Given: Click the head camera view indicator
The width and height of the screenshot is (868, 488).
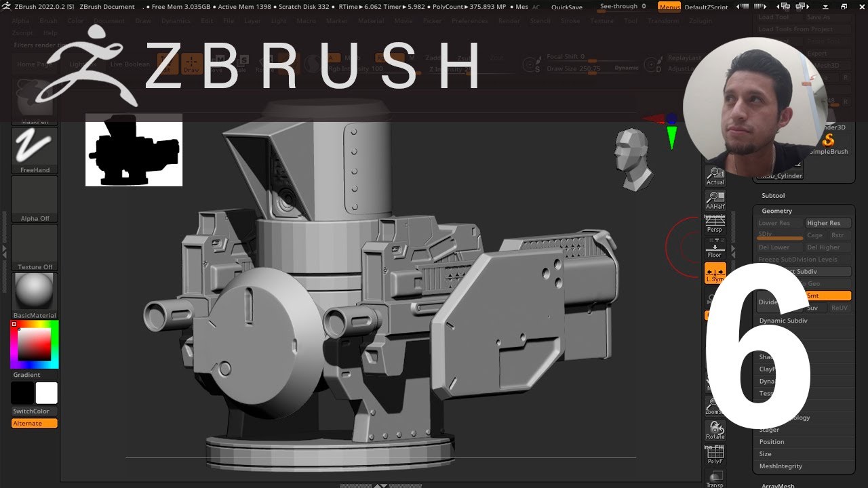Looking at the screenshot, I should click(633, 160).
